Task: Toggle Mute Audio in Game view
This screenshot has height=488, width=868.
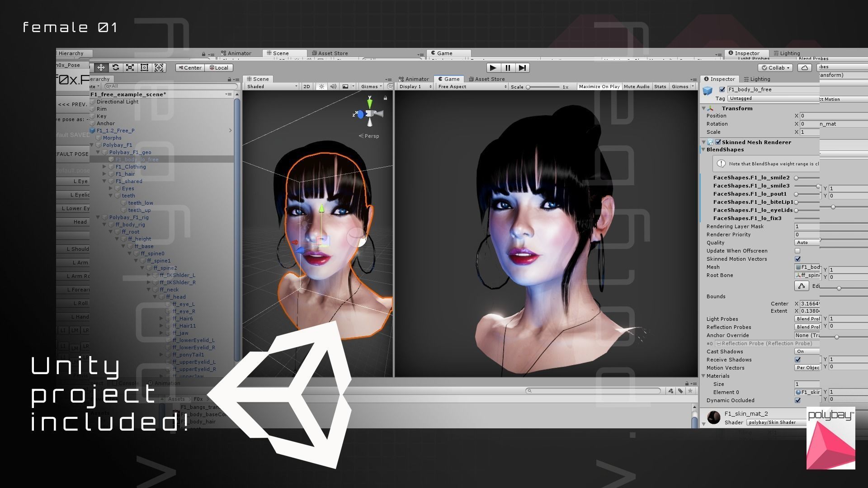Action: tap(637, 87)
